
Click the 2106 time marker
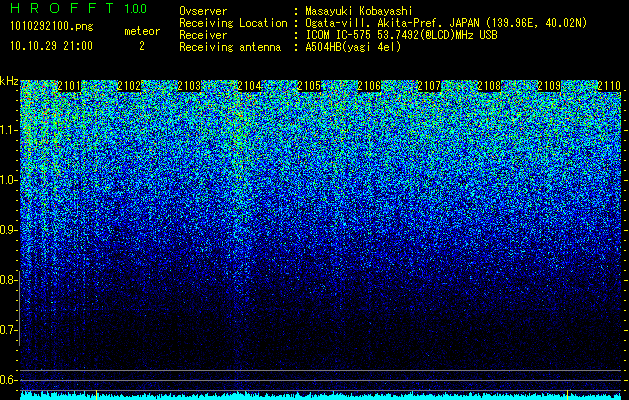coord(369,86)
